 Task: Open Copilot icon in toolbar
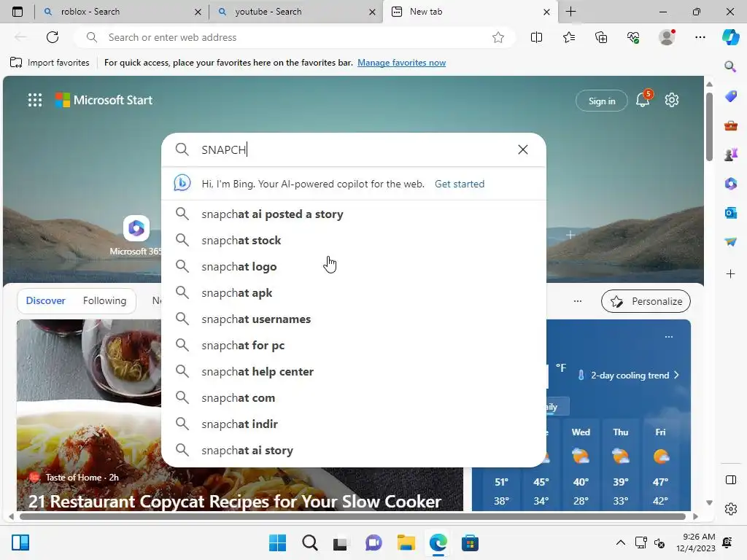click(x=730, y=37)
